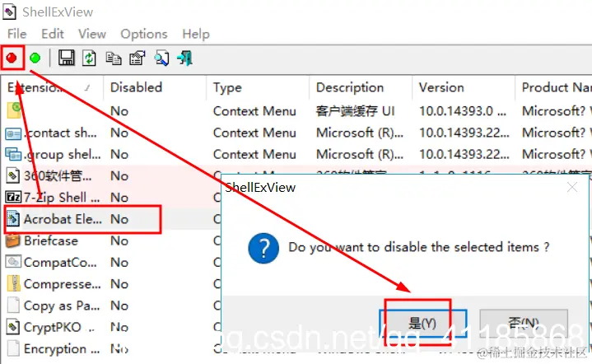Click Context Menu type in .group shell row

click(254, 155)
